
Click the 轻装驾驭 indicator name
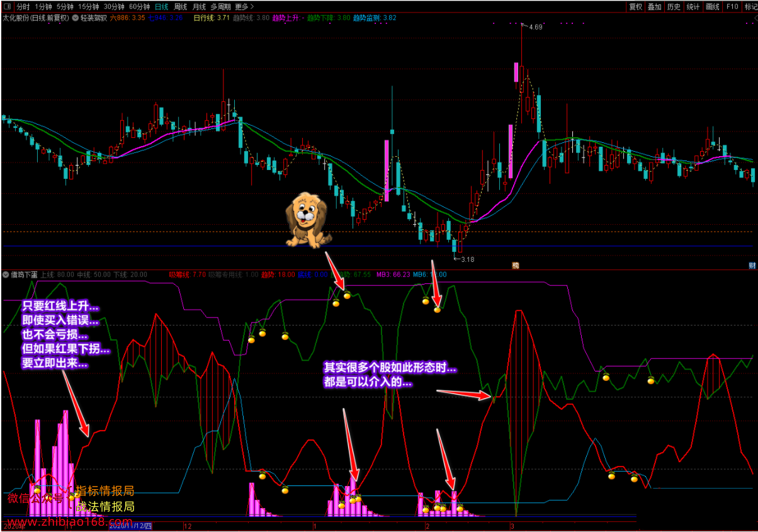(94, 18)
